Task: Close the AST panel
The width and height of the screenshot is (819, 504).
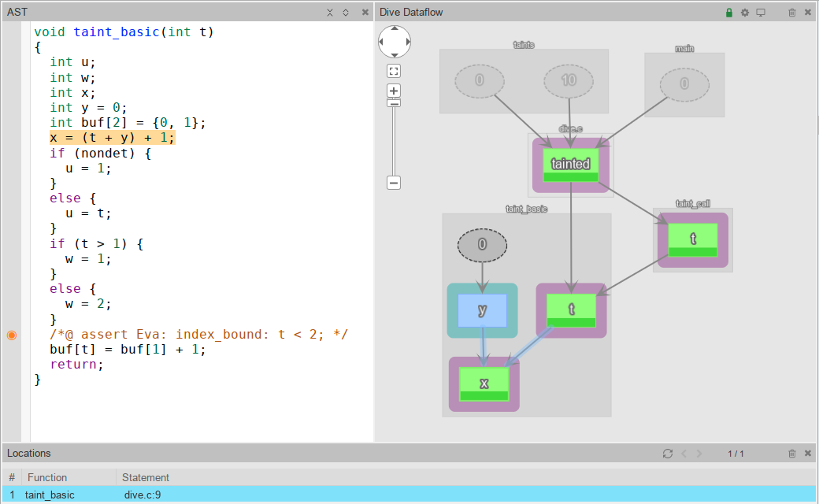Action: tap(365, 12)
